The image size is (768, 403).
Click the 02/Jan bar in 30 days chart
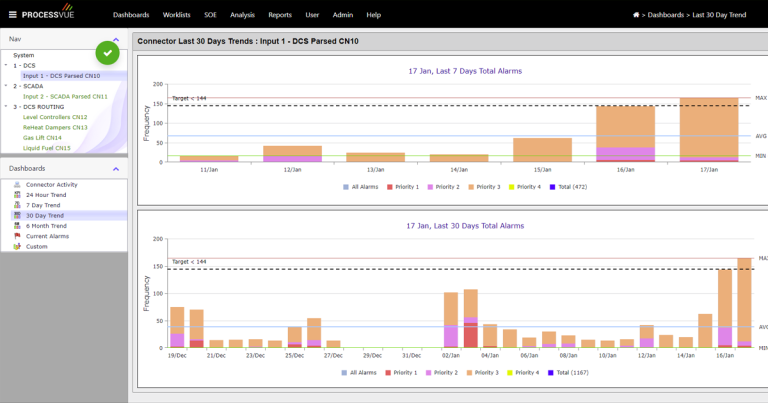(451, 320)
